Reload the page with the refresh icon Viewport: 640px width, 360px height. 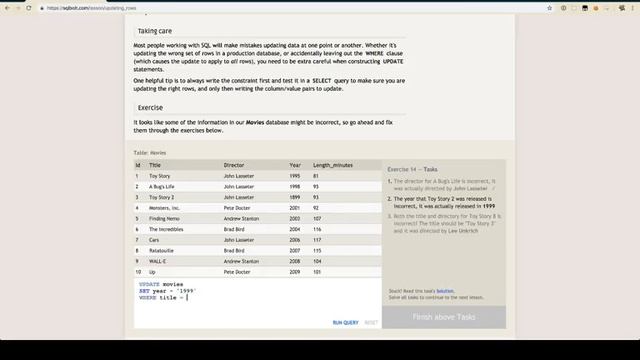29,8
